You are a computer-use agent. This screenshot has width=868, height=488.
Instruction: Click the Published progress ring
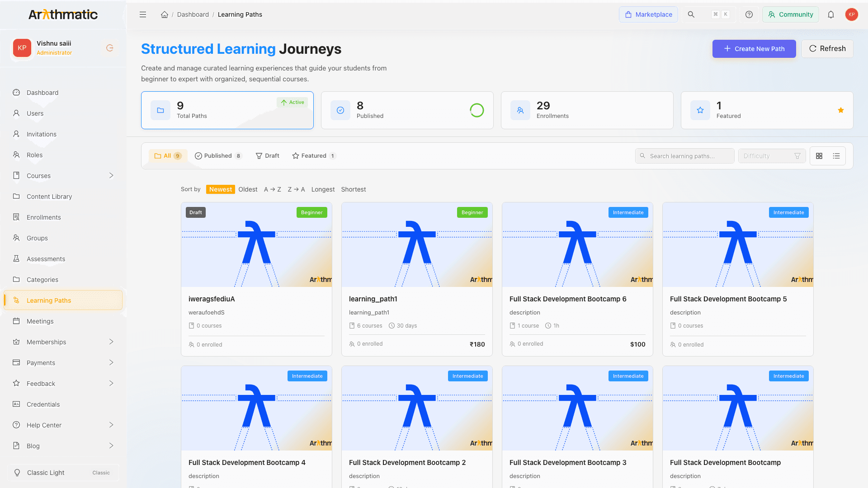click(477, 110)
